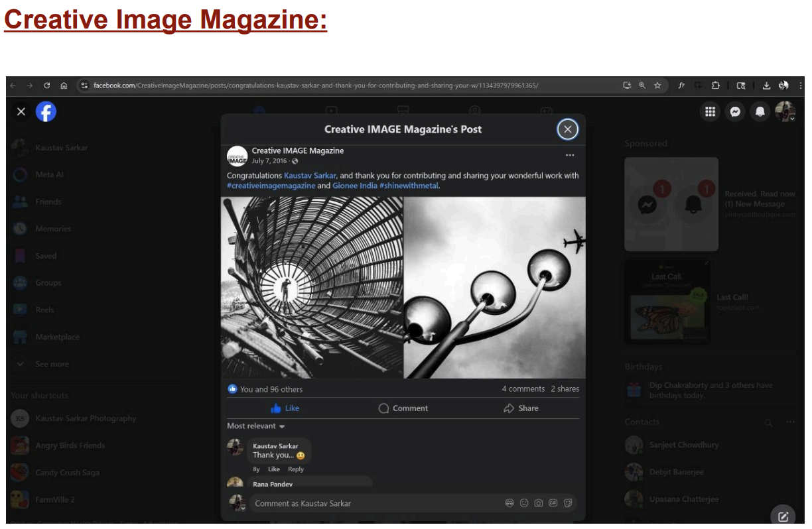The width and height of the screenshot is (812, 529).
Task: Click the 8y timestamp on the comment
Action: (x=256, y=469)
